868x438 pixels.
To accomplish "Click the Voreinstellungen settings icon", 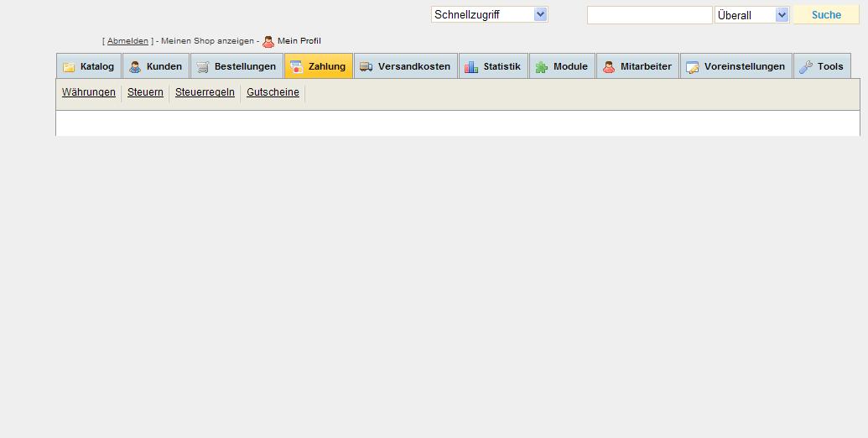I will click(x=693, y=67).
